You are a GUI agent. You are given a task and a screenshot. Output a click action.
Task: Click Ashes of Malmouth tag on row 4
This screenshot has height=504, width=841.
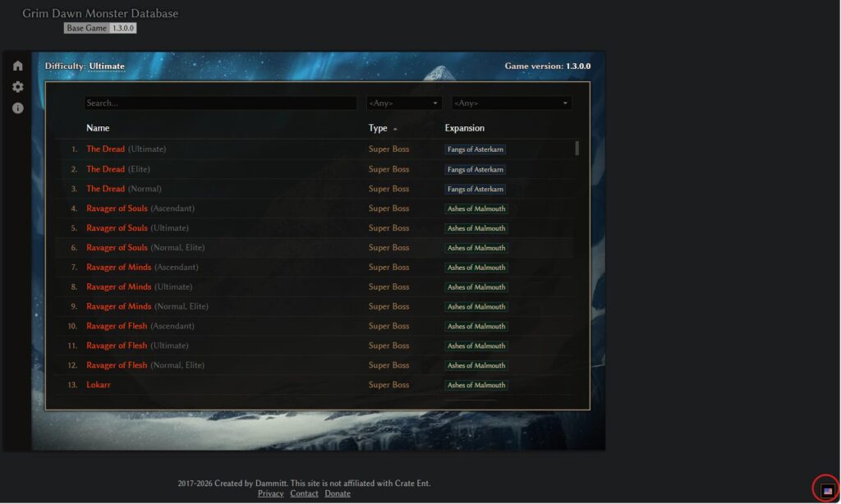pyautogui.click(x=476, y=208)
